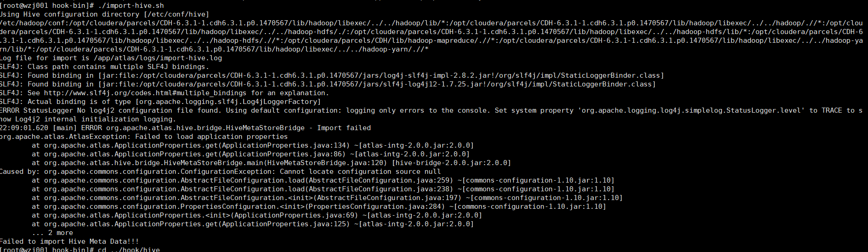Click the '... 2 more' stack trace line
868x252 pixels.
coord(52,233)
